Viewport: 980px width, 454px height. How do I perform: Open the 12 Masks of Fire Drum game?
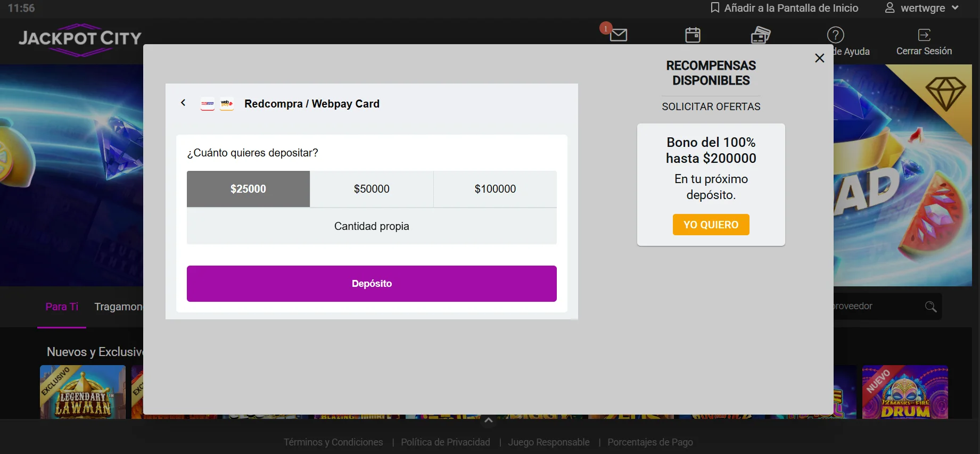point(905,392)
